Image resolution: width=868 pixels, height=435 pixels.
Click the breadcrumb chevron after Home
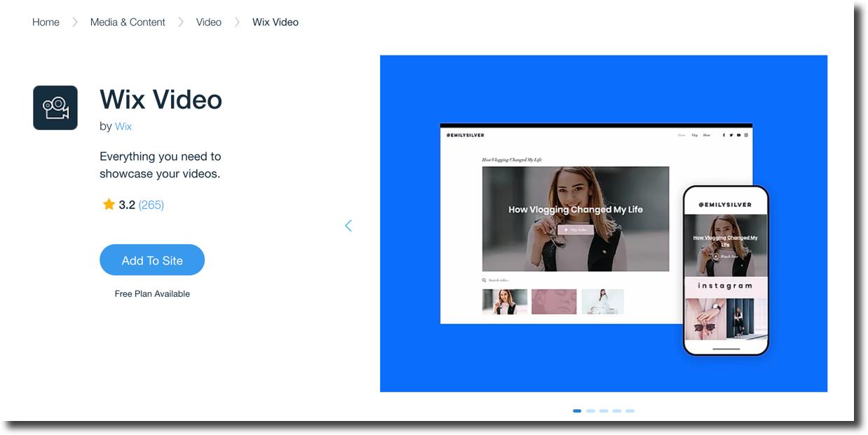tap(75, 22)
